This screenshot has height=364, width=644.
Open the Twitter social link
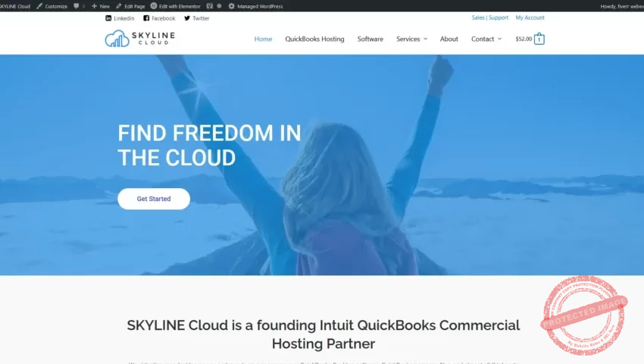(x=197, y=18)
